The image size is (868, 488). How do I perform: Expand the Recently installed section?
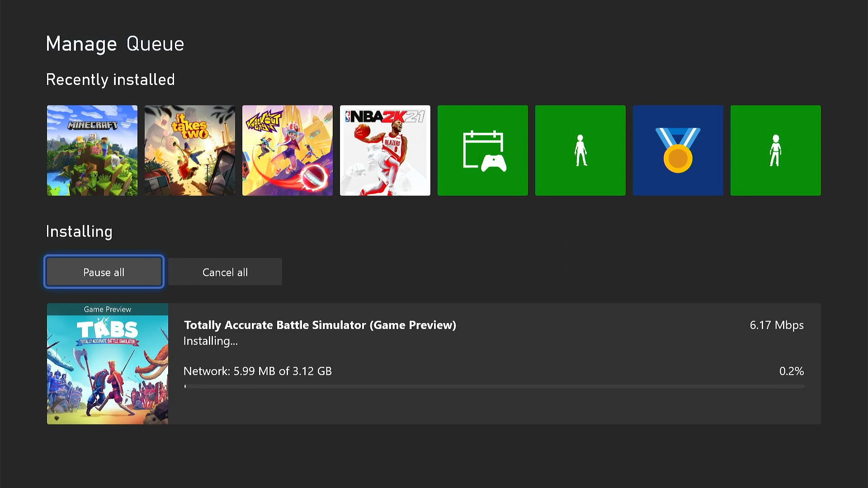click(110, 79)
